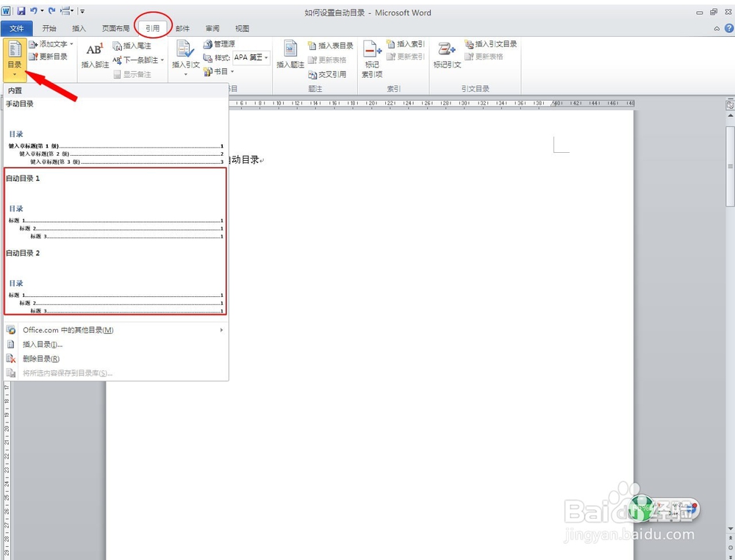Click 插入引文目录 insert table of authorities
Screen dimensions: 735x560
[x=491, y=44]
